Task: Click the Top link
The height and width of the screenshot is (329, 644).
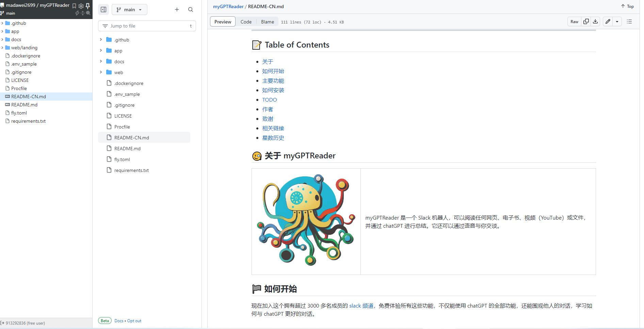Action: click(x=627, y=6)
